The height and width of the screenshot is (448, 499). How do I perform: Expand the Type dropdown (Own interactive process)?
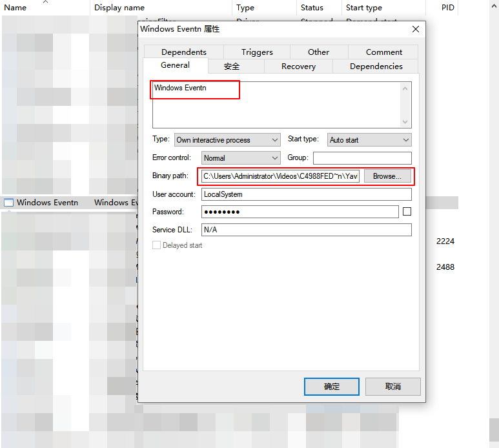[x=227, y=140]
